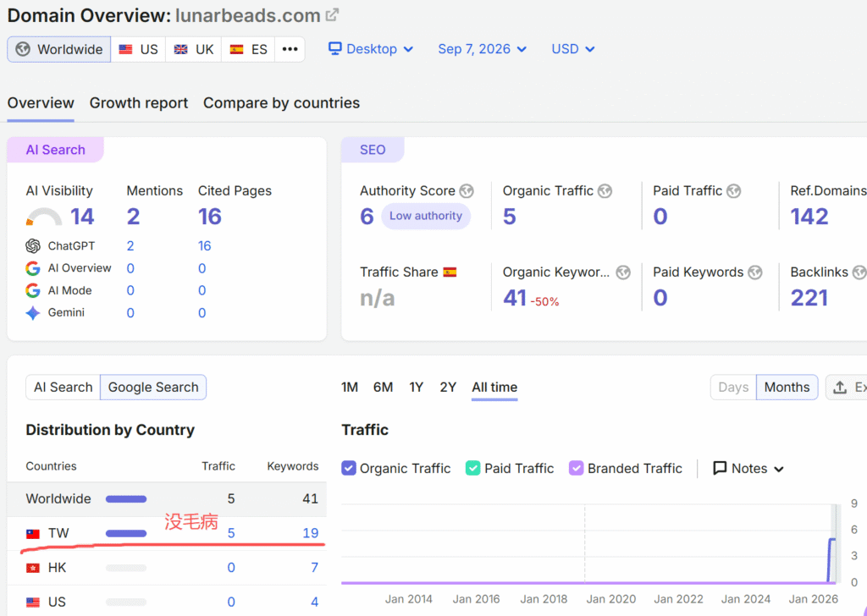
Task: Click Spain flag beside Traffic Share
Action: [450, 272]
